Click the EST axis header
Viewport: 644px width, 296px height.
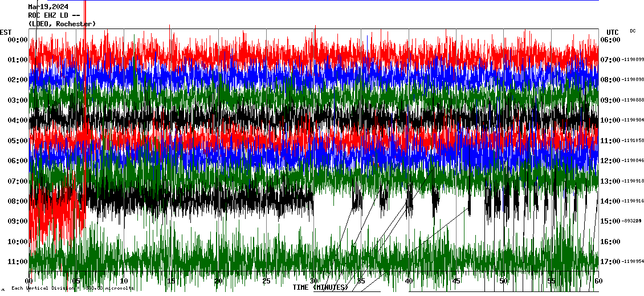pyautogui.click(x=6, y=32)
